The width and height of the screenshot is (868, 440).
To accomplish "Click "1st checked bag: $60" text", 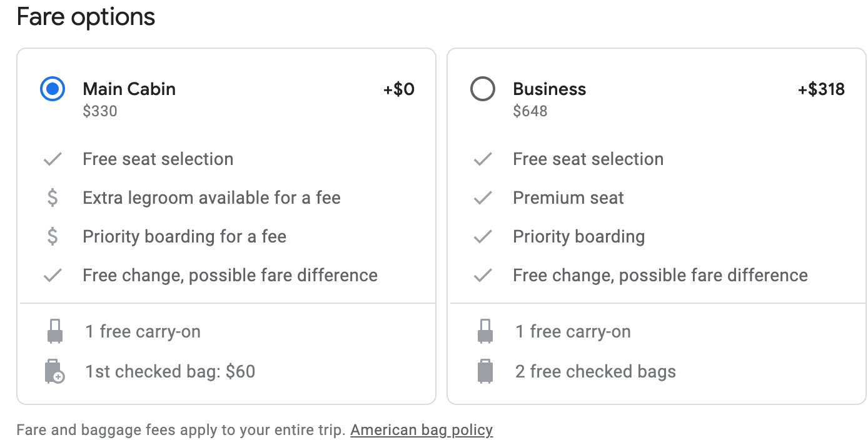I will coord(170,372).
